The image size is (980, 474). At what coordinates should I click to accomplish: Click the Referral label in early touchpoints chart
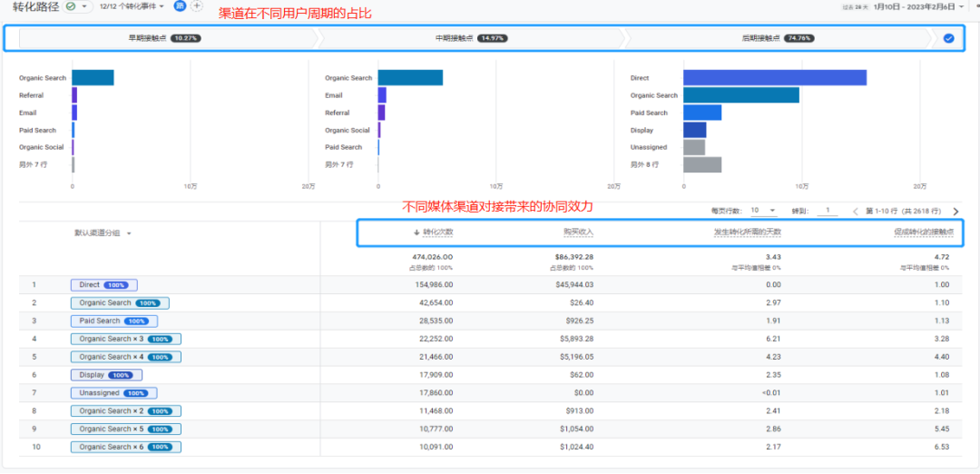pyautogui.click(x=31, y=95)
